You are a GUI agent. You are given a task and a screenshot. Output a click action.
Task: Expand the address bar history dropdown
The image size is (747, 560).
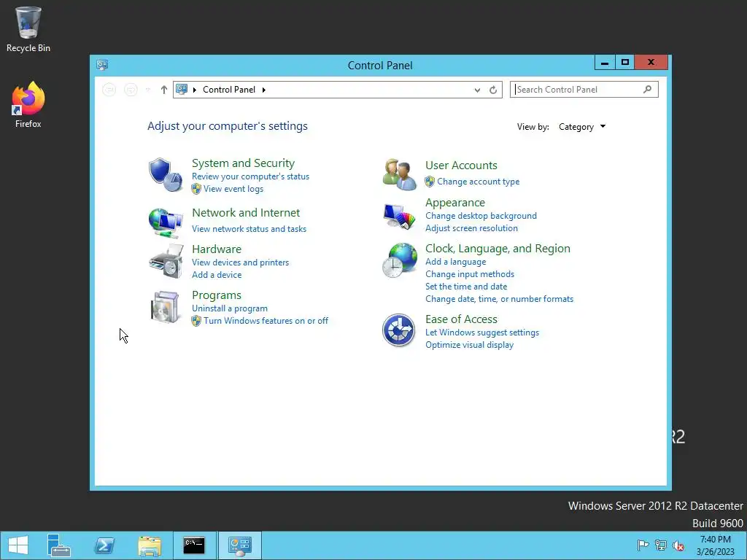pyautogui.click(x=477, y=90)
